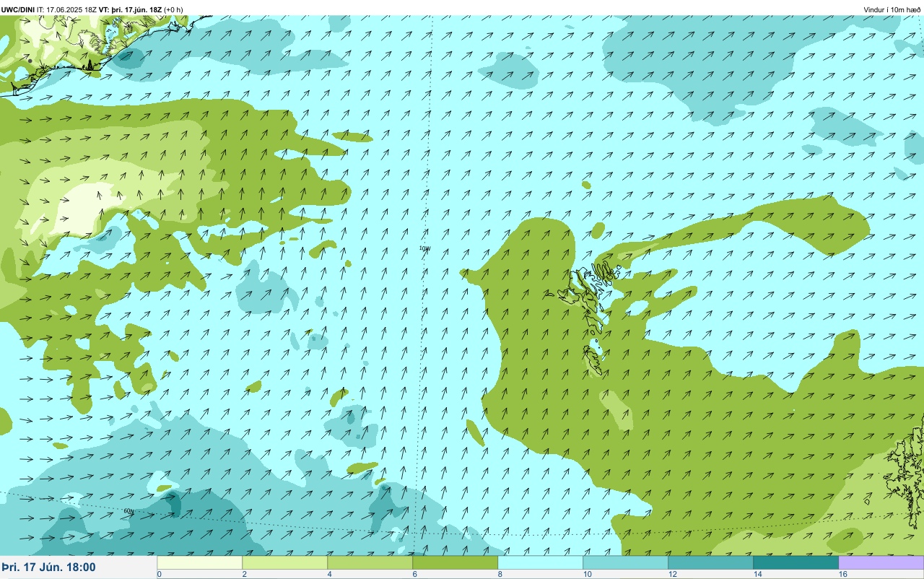Click the '10W' longitude label on map
The width and height of the screenshot is (924, 579).
[x=424, y=248]
